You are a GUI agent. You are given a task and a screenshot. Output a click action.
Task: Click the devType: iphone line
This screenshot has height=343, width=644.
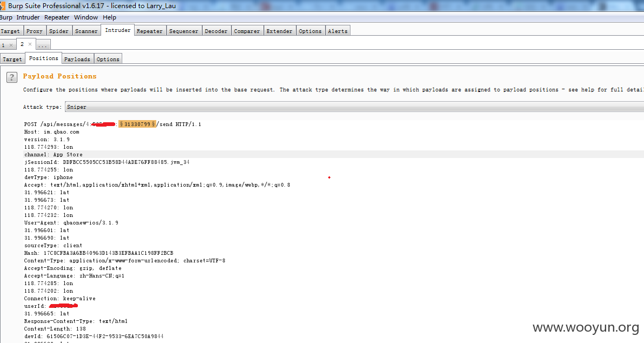pos(49,177)
